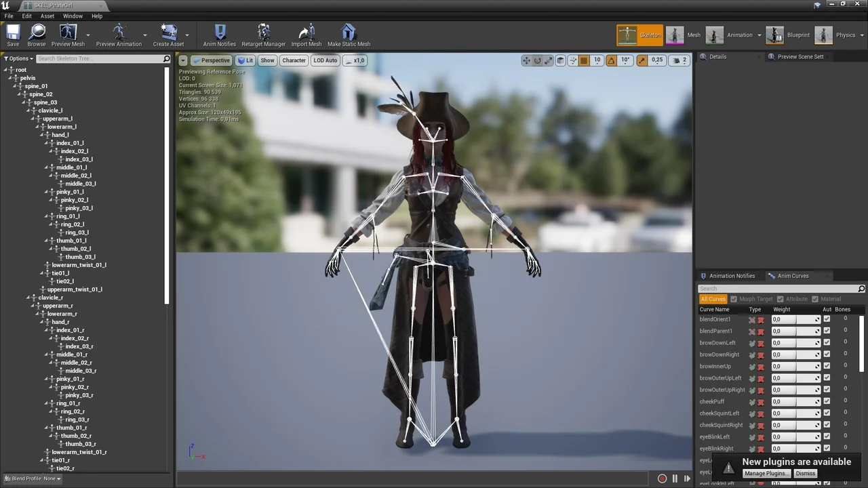Open Retarget Manager from the toolbar
This screenshot has width=868, height=488.
(x=264, y=35)
